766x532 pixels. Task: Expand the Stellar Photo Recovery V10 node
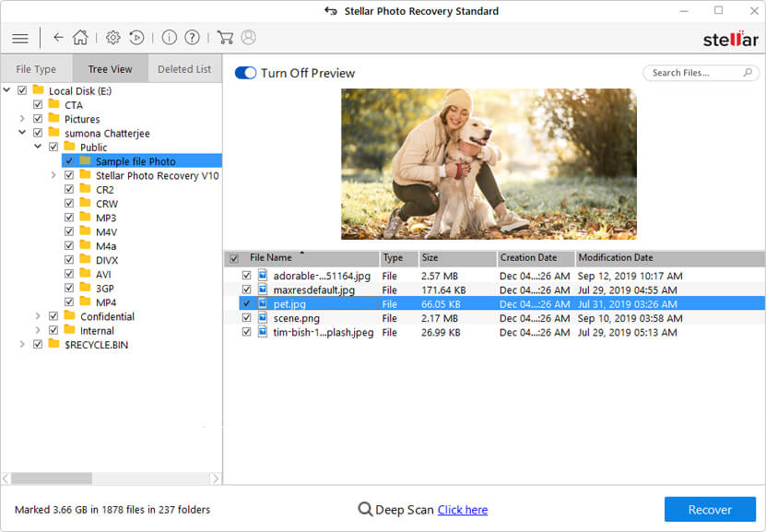(x=53, y=175)
